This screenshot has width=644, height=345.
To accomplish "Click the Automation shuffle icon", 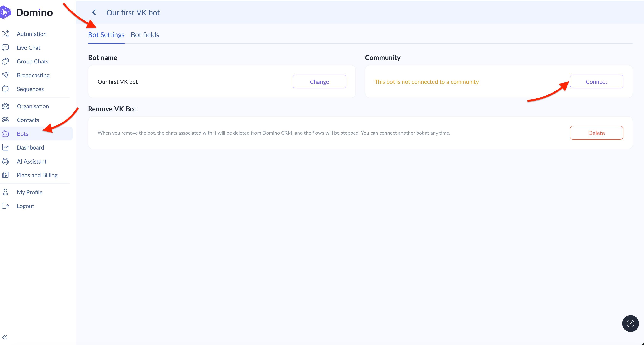I will tap(5, 34).
